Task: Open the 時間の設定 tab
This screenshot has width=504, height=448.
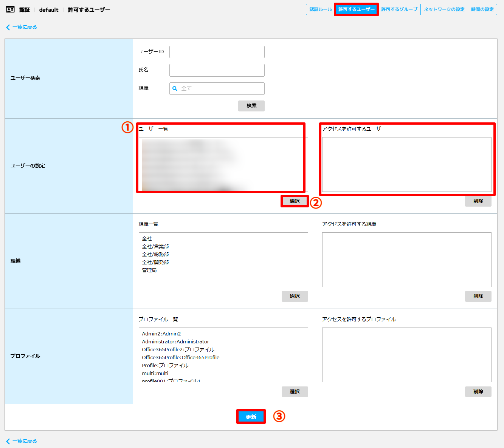Action: [482, 9]
